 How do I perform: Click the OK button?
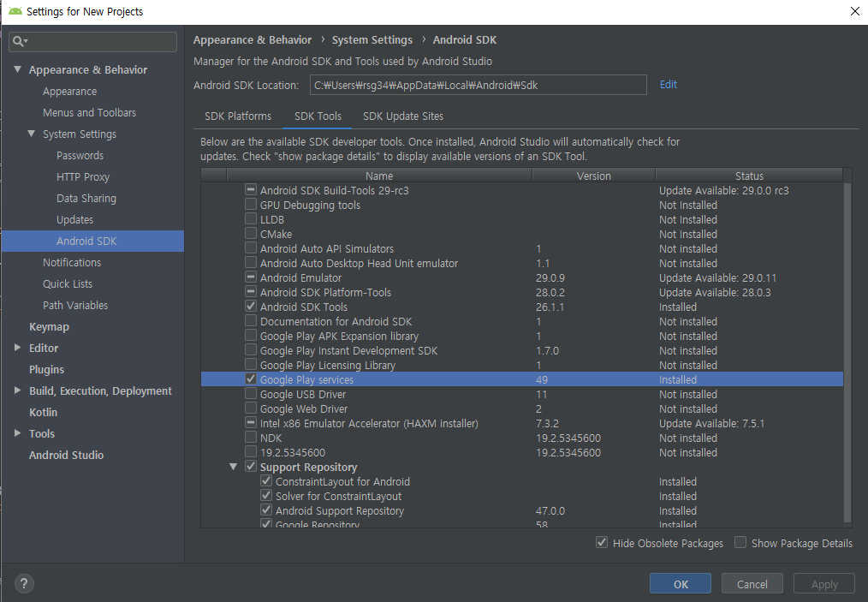point(681,584)
